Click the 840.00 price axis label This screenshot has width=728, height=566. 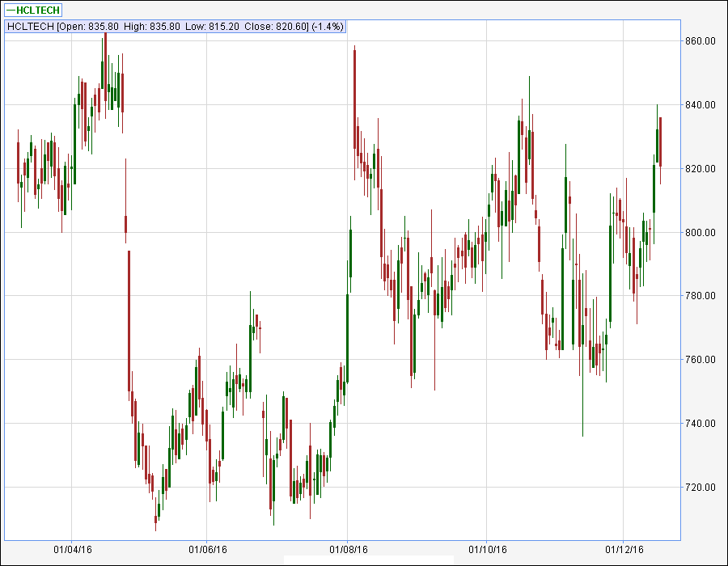[x=700, y=105]
